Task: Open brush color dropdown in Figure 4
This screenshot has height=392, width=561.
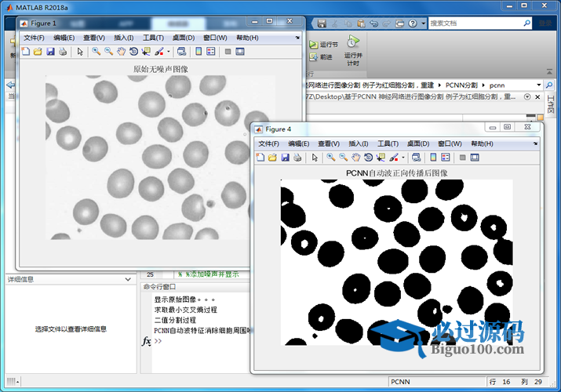Action: click(403, 158)
